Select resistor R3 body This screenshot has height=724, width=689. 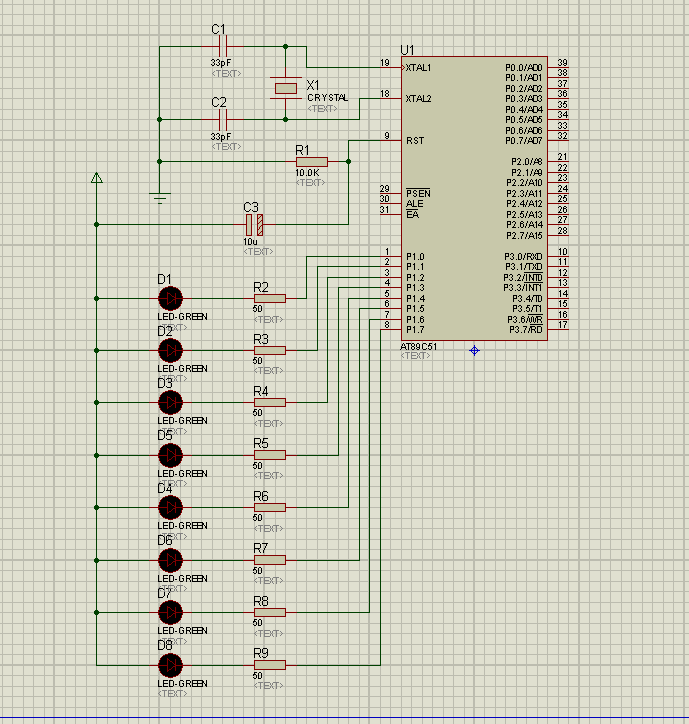[270, 350]
